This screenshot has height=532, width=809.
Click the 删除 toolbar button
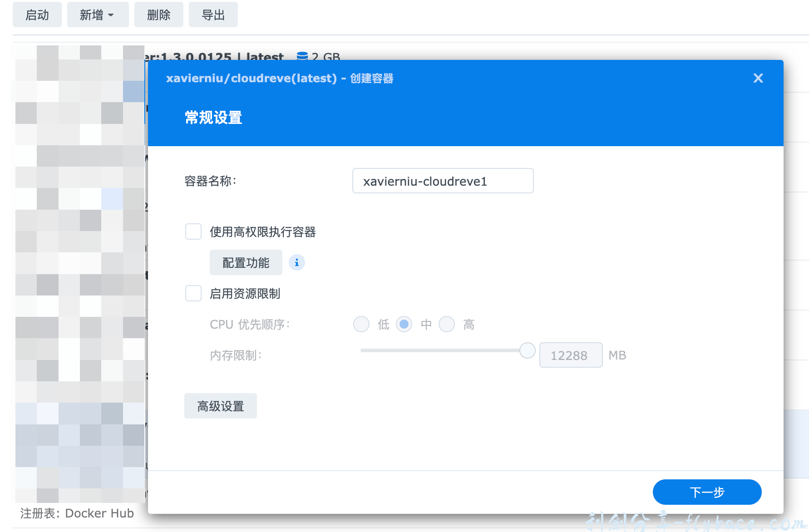(x=158, y=15)
